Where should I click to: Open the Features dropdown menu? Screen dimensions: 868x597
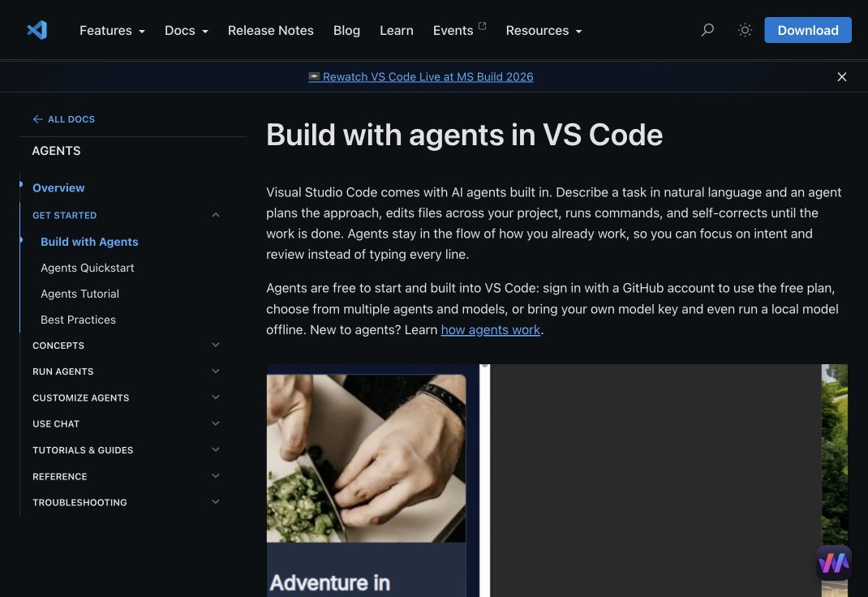112,31
